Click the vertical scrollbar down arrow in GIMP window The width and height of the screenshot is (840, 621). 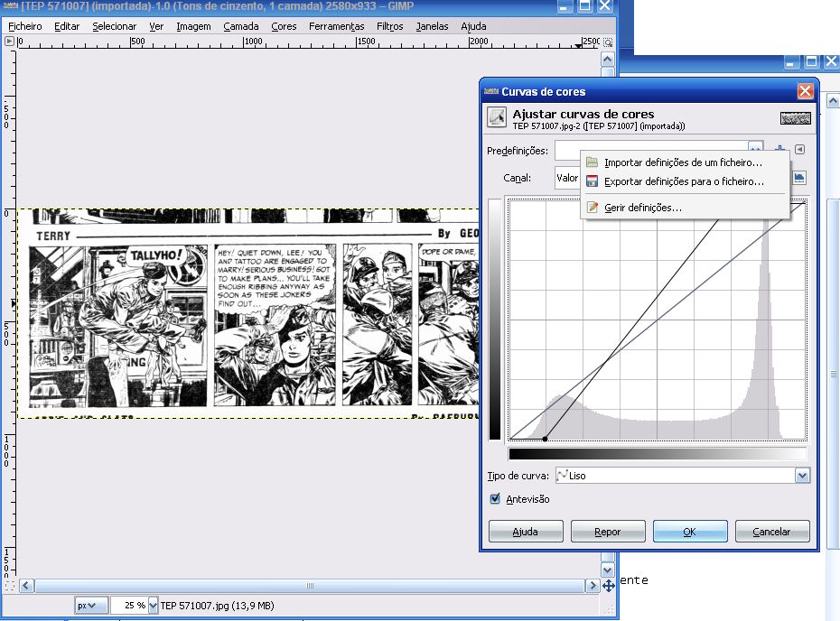coord(607,570)
